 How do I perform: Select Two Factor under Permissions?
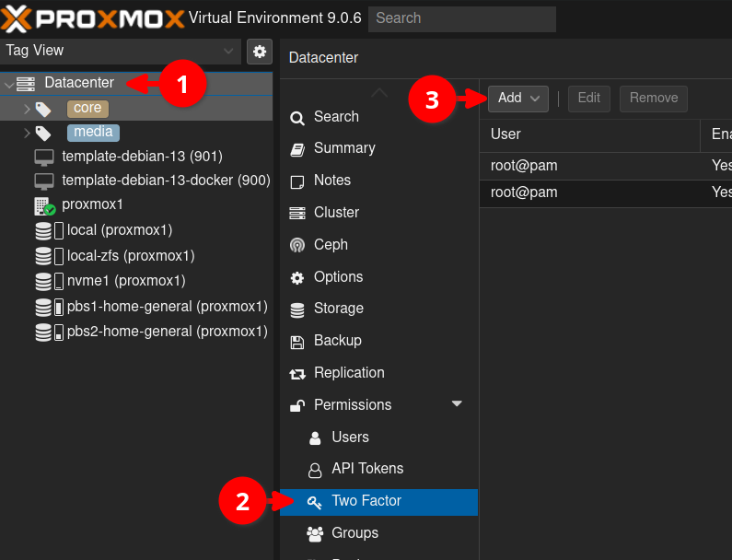coord(378,502)
